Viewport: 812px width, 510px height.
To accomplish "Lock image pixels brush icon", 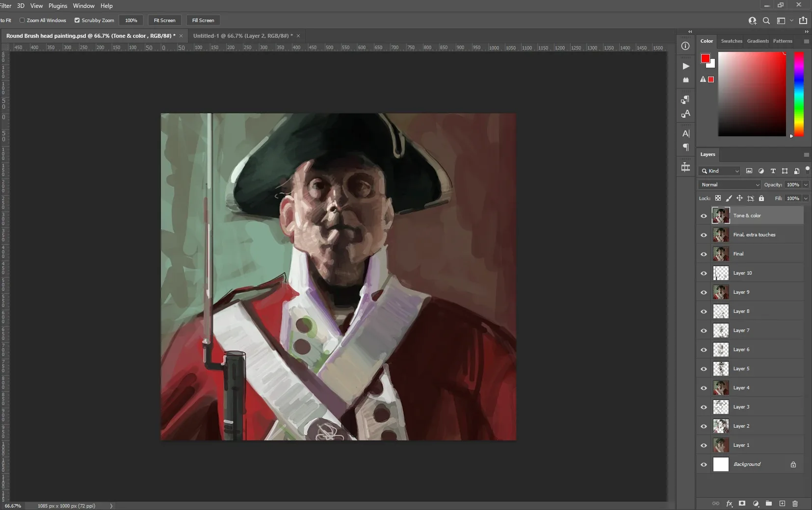I will click(x=729, y=199).
